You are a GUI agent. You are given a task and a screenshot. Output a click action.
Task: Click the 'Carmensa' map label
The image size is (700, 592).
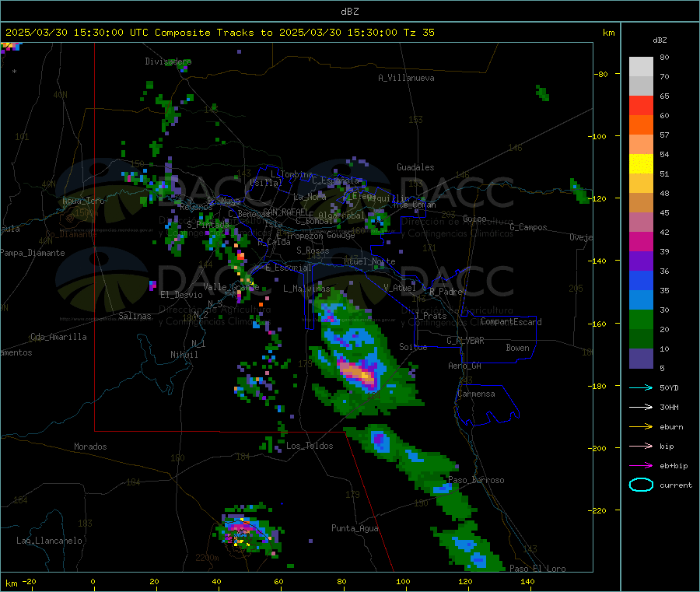click(476, 394)
